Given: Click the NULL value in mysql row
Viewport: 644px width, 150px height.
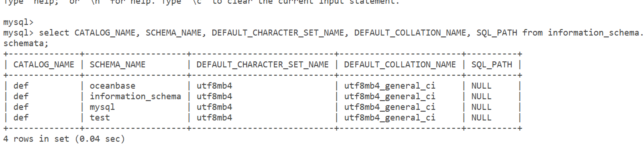Looking at the screenshot, I should 481,107.
